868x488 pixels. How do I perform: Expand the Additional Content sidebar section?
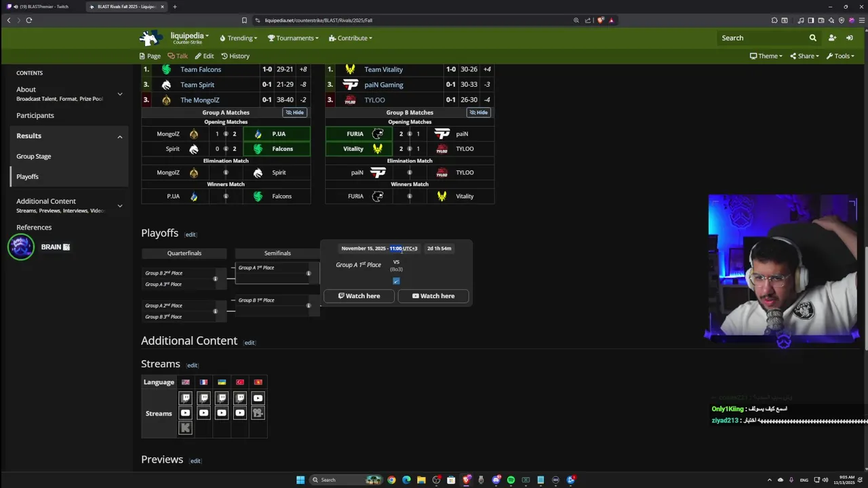[120, 205]
